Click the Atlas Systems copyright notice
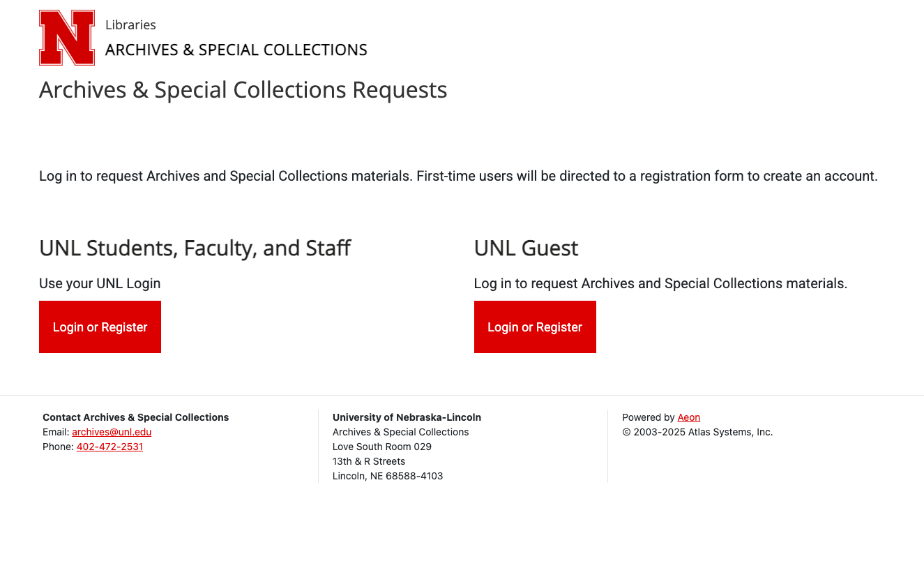The height and width of the screenshot is (568, 924). (x=697, y=432)
